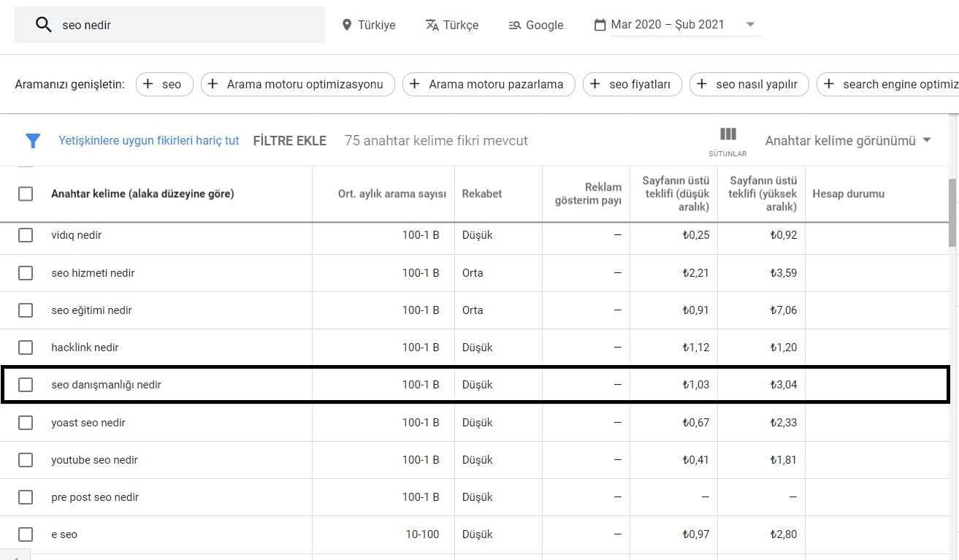
Task: Toggle the select-all header checkbox
Action: tap(26, 194)
